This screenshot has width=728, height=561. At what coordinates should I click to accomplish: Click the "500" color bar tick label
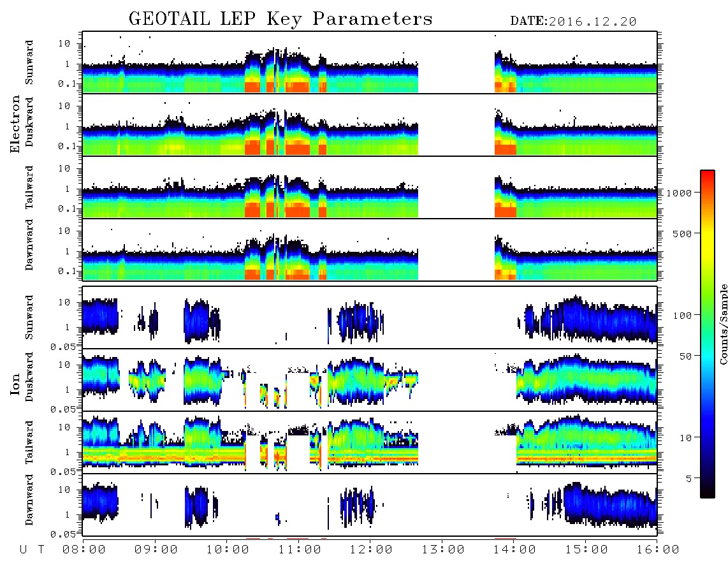[x=682, y=233]
